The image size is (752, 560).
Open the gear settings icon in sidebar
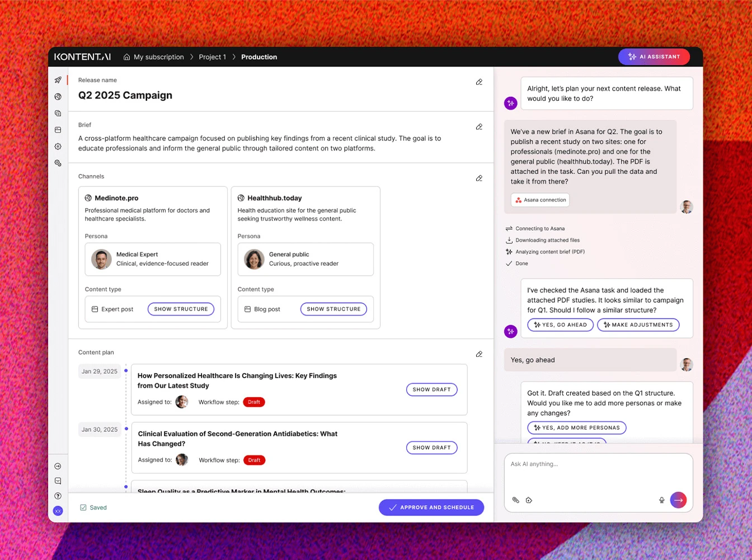58,147
